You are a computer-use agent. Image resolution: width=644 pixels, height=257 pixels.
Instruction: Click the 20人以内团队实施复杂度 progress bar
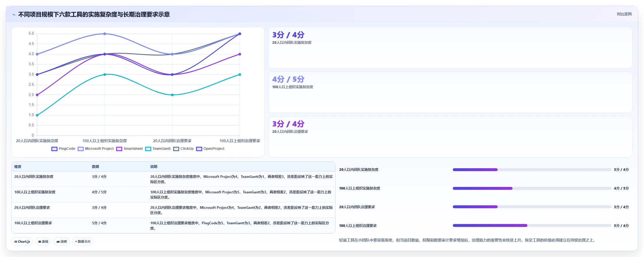[532, 170]
